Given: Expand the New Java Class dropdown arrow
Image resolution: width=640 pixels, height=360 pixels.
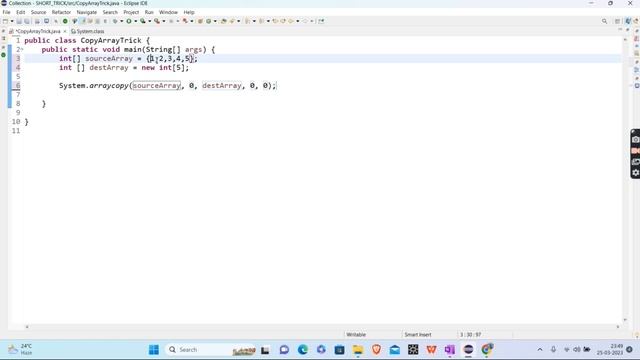Looking at the screenshot, I should [x=215, y=21].
